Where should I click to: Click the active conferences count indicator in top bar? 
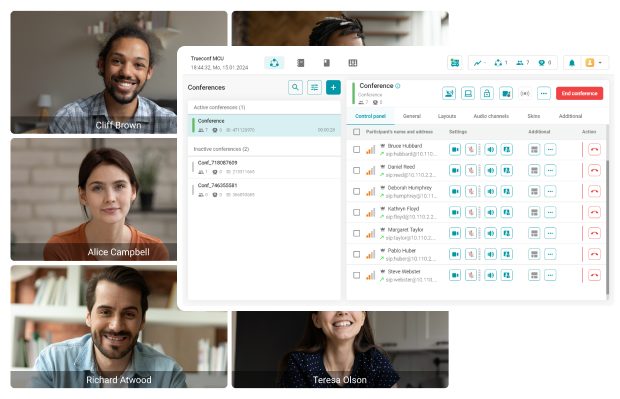pos(501,63)
